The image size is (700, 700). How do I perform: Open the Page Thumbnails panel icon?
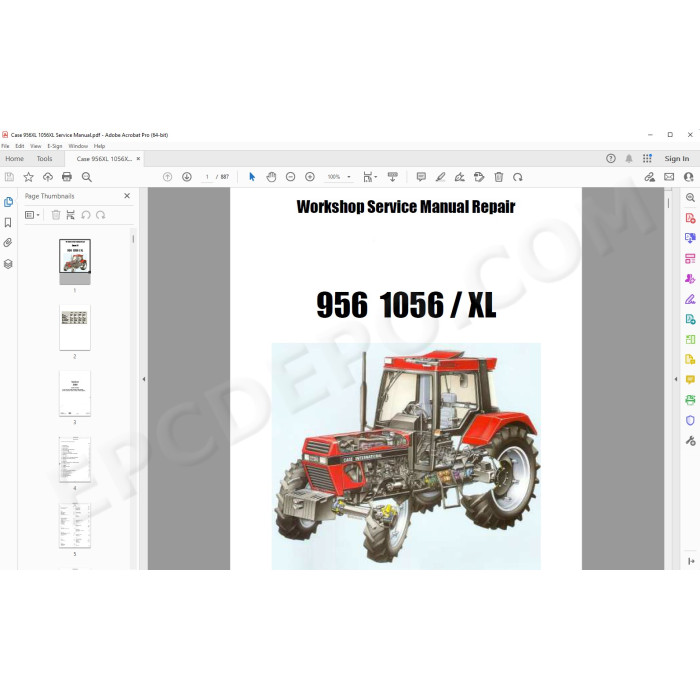pyautogui.click(x=8, y=202)
